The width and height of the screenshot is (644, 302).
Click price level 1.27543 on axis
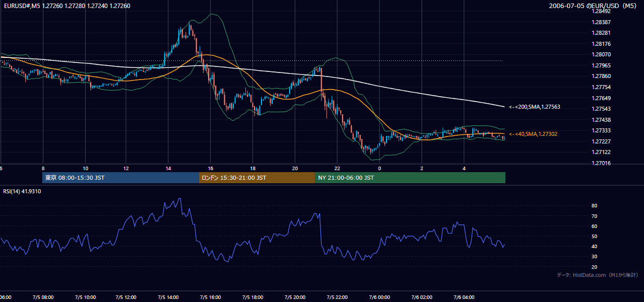(x=602, y=109)
